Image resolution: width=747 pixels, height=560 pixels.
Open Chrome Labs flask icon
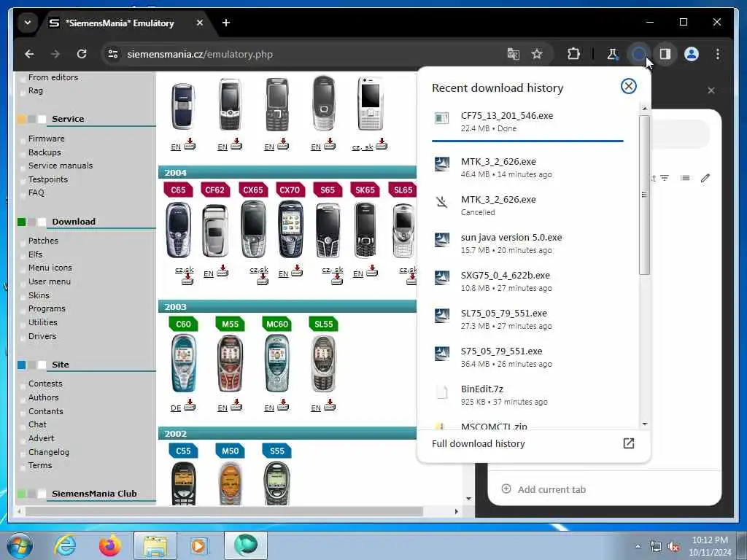tap(612, 54)
